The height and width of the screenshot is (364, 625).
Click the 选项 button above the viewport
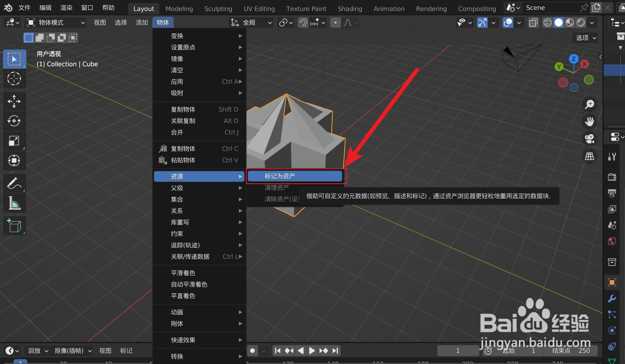click(584, 38)
